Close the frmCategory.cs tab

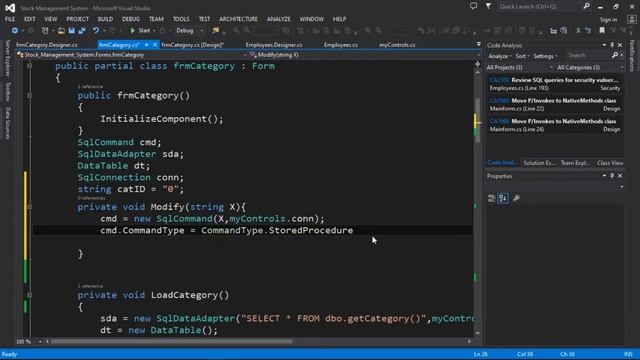[155, 44]
